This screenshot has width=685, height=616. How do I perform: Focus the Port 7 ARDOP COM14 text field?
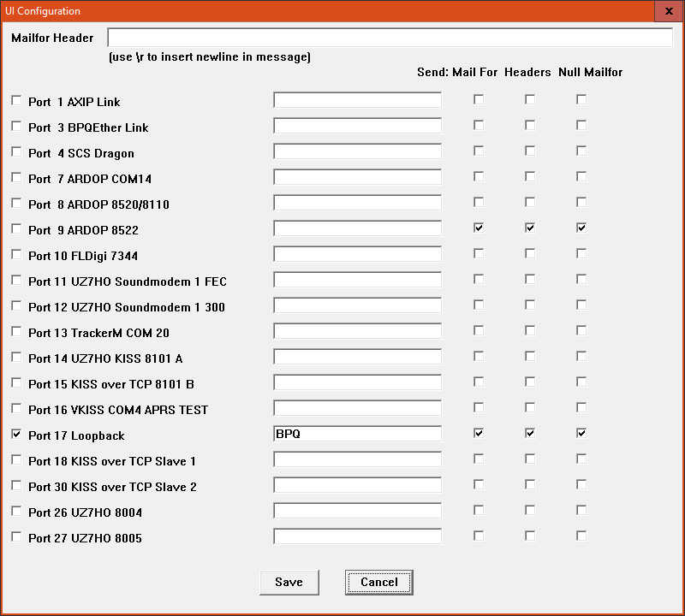click(357, 177)
